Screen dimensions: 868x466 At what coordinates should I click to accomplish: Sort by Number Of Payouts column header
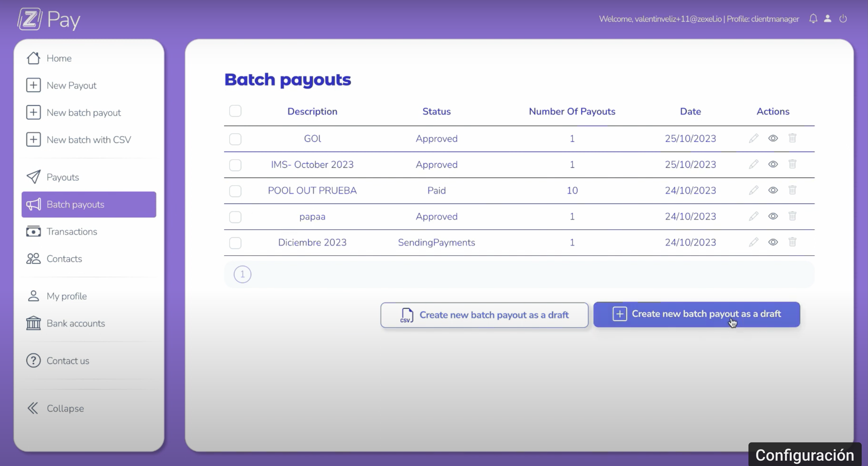[x=572, y=112]
